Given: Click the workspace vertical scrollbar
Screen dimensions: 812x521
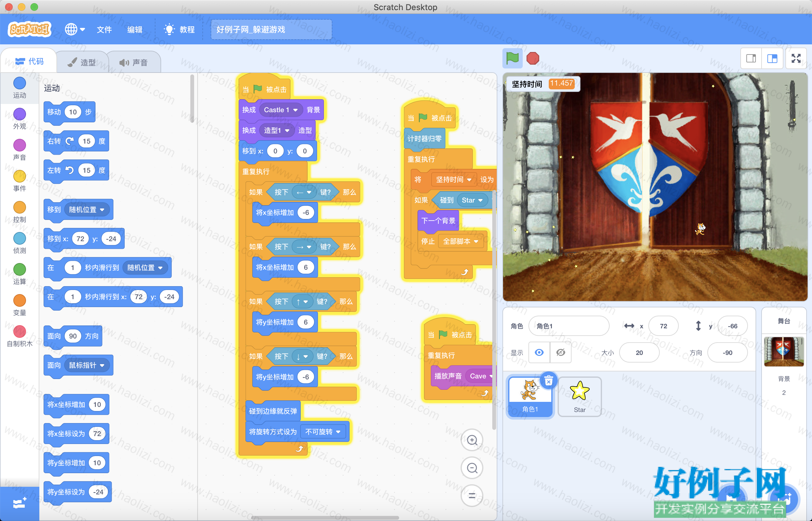Looking at the screenshot, I should pos(494,310).
